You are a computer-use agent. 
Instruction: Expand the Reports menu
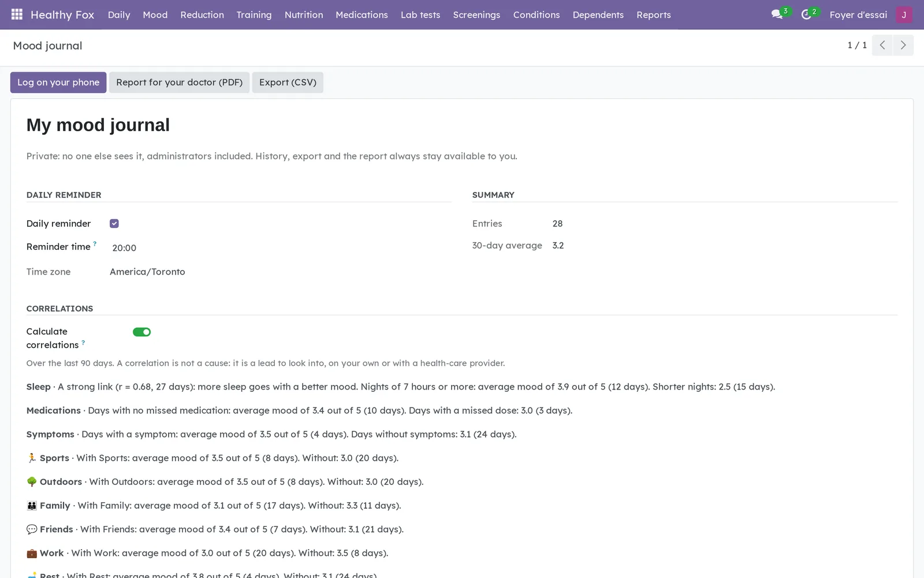654,14
